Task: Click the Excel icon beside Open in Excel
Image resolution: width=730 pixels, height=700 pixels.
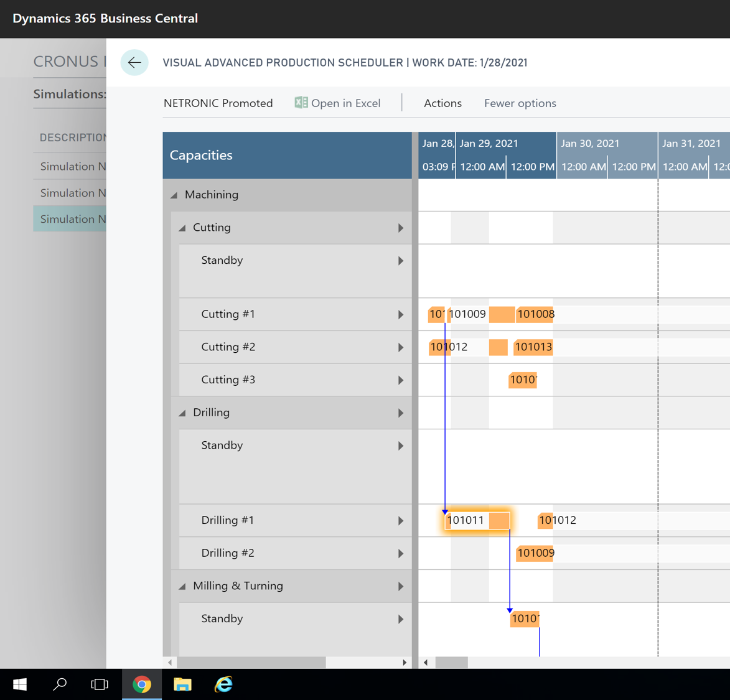Action: [x=301, y=103]
